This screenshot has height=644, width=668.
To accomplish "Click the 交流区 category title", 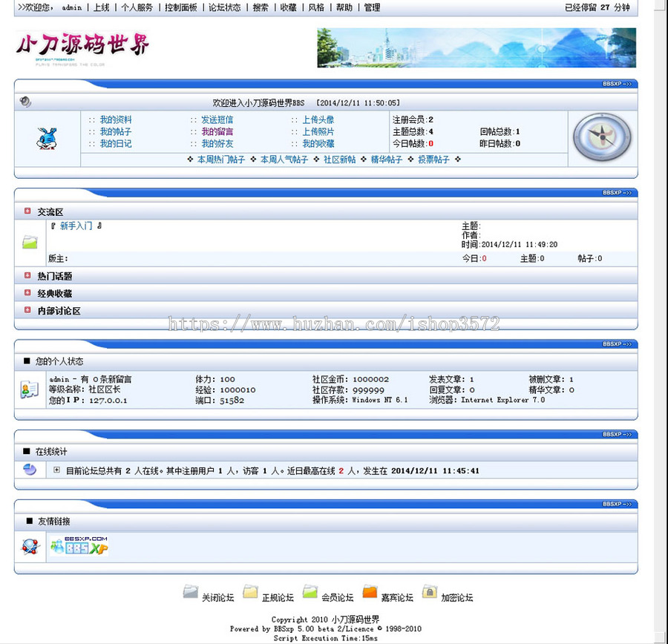I will [x=50, y=211].
